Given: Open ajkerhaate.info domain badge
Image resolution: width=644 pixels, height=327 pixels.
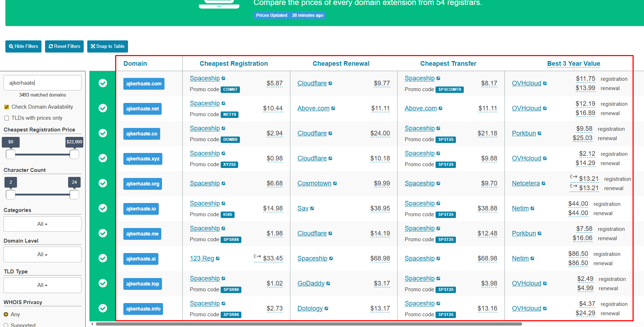Looking at the screenshot, I should 143,309.
